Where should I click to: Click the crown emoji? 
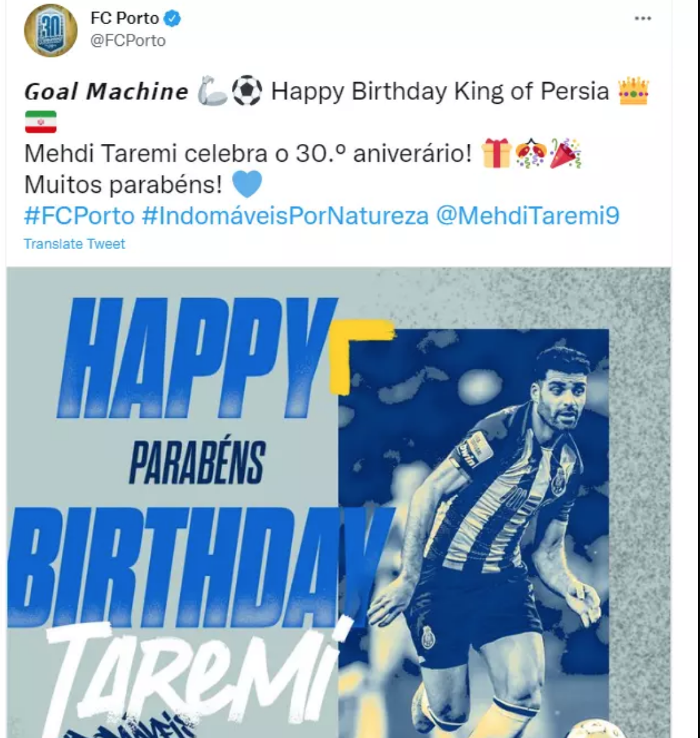(x=634, y=92)
